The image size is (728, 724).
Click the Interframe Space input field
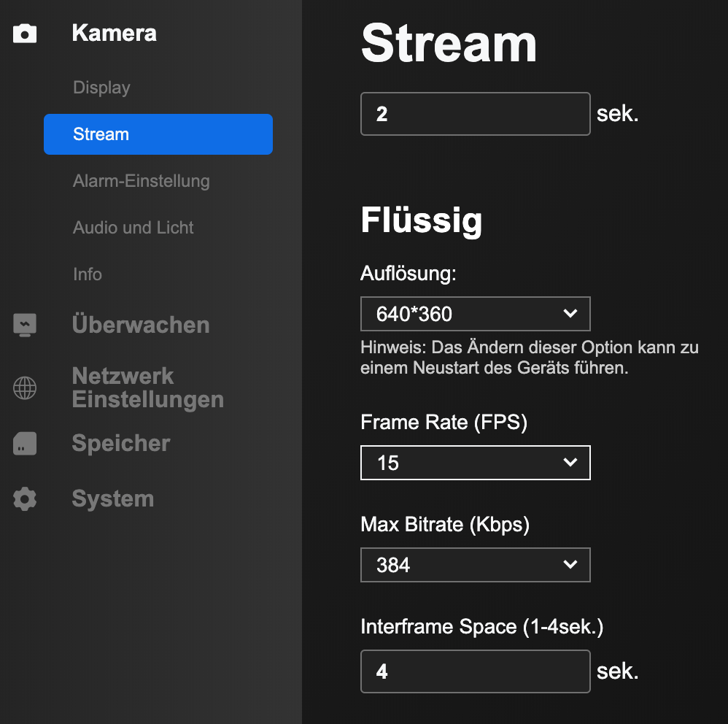tap(475, 671)
